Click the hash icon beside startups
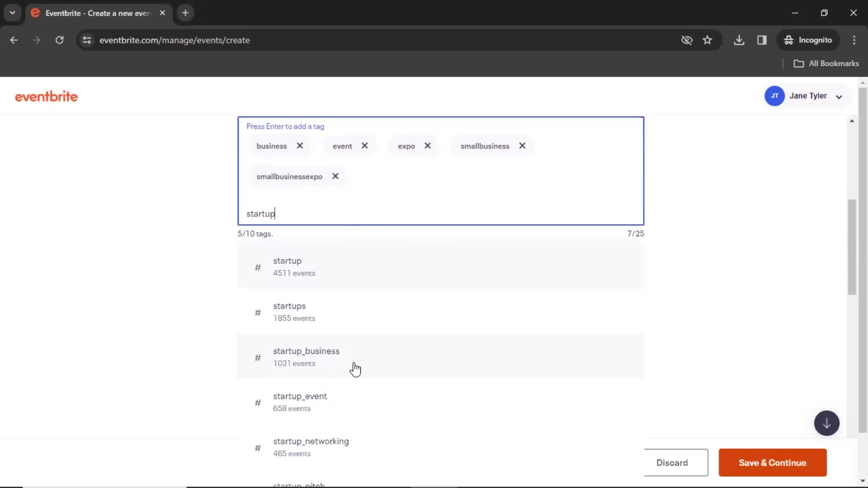This screenshot has height=488, width=868. pos(258,312)
